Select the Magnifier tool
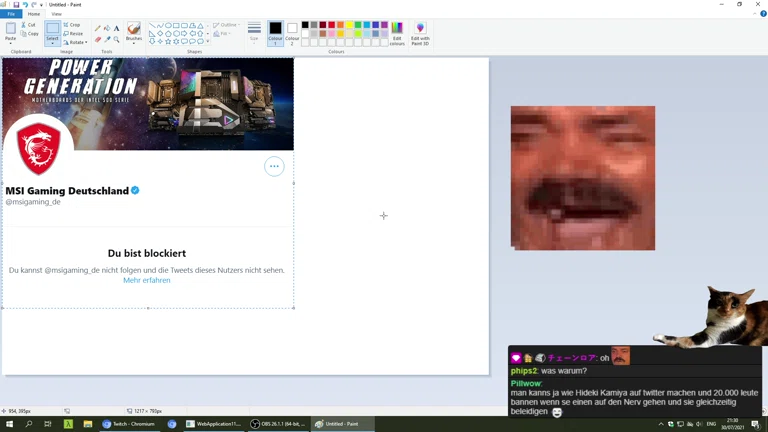This screenshot has width=768, height=432. (117, 39)
